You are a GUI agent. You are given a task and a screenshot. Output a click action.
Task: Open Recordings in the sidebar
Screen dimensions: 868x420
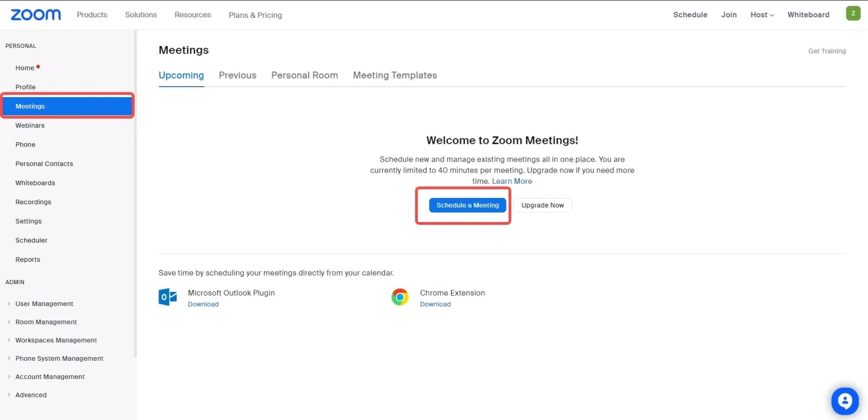tap(33, 202)
